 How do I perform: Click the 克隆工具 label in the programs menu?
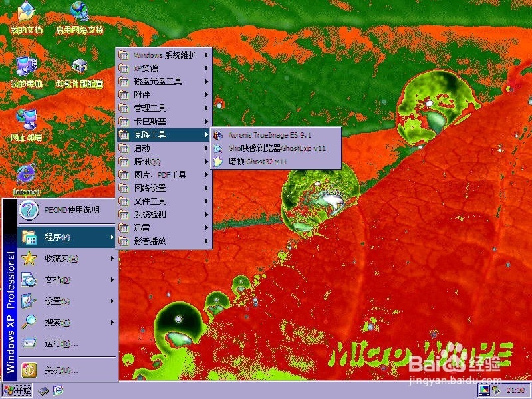pos(150,135)
